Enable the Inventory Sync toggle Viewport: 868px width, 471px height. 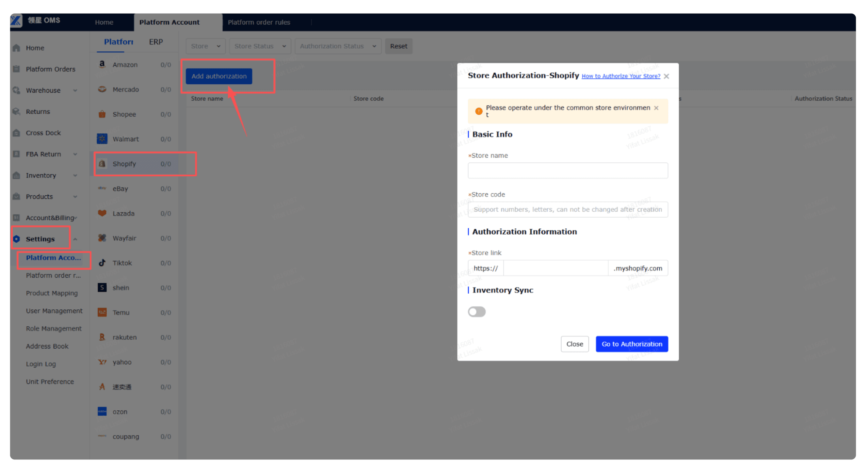[x=476, y=311]
